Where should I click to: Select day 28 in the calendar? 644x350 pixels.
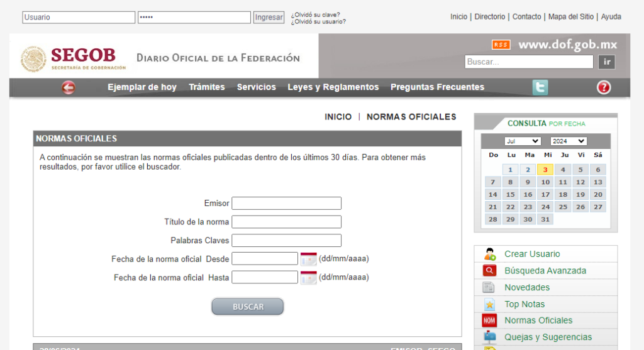(x=492, y=219)
